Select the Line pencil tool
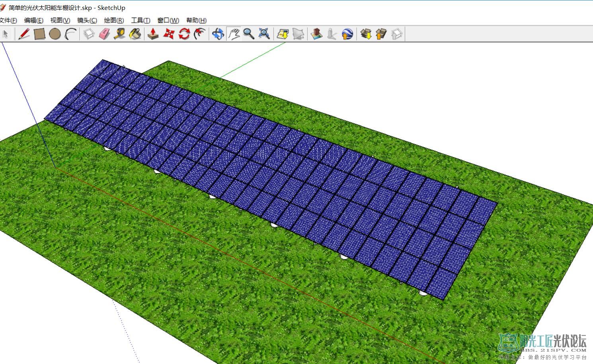The image size is (593, 364). click(24, 34)
